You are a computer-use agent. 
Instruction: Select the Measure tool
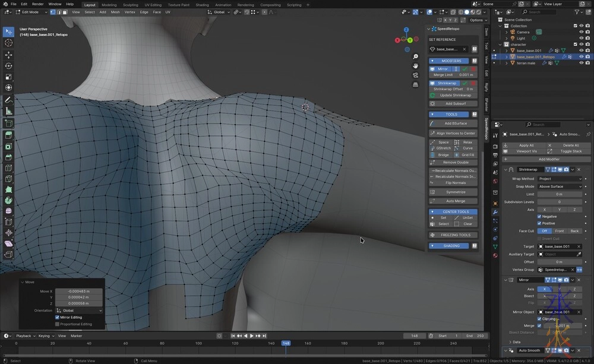pyautogui.click(x=9, y=111)
